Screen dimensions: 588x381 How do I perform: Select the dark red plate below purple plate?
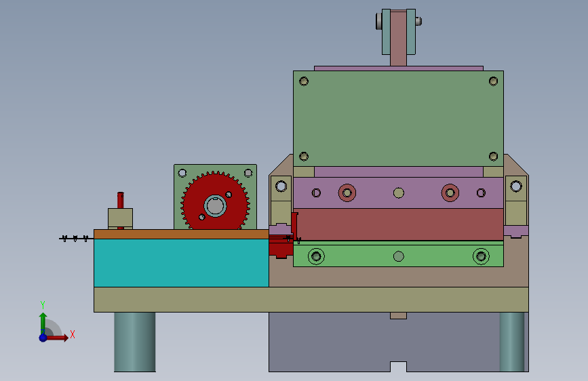point(398,224)
